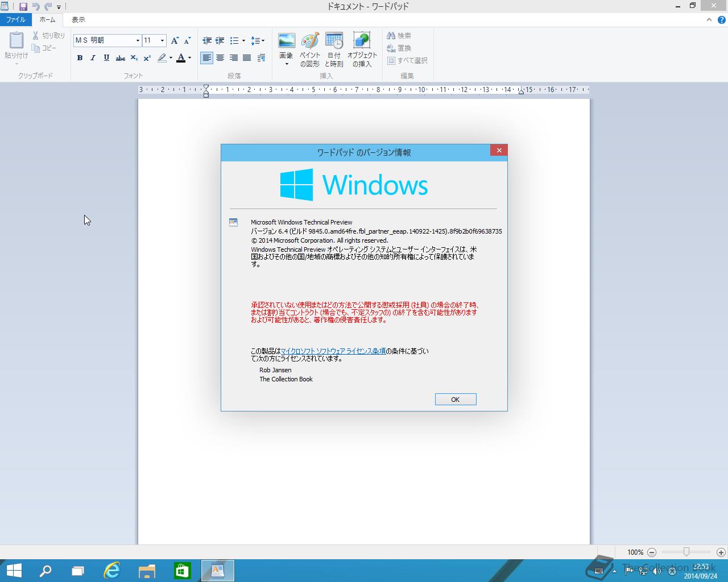Open the Customize Quick Access Toolbar arrow
This screenshot has height=582, width=728.
pos(59,7)
